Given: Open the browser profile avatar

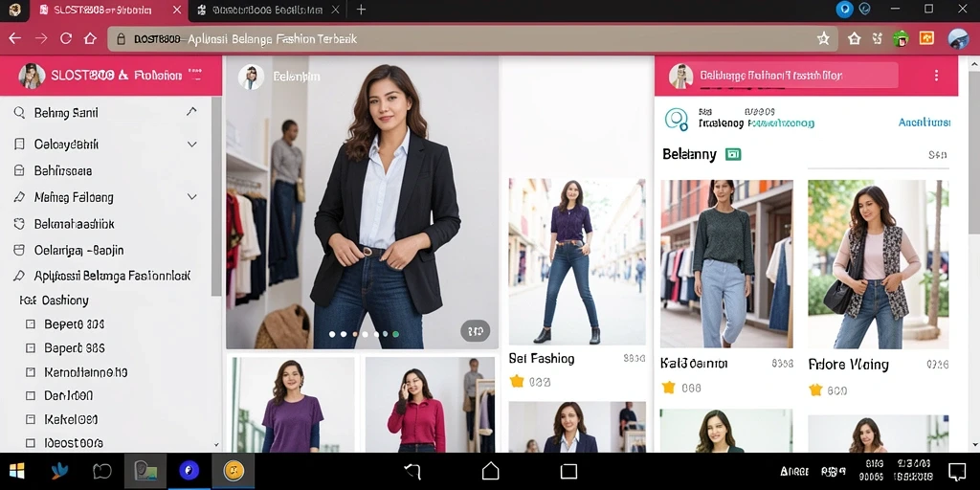Looking at the screenshot, I should coord(958,38).
